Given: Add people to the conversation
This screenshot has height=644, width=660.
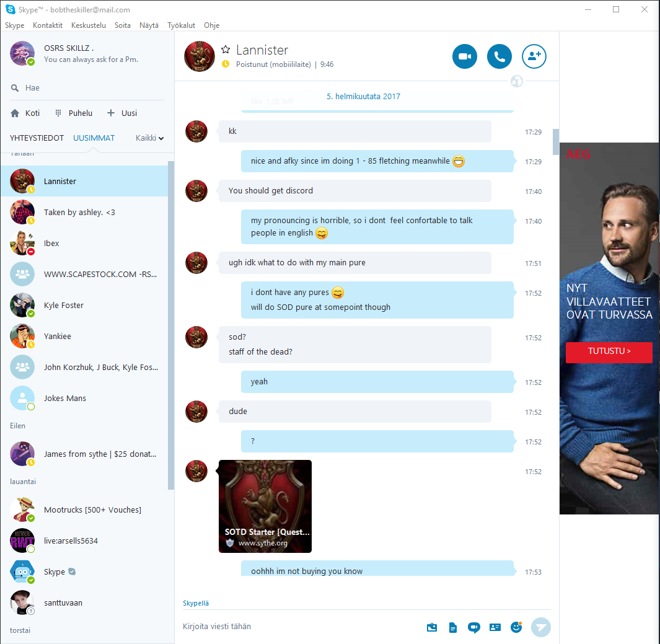Looking at the screenshot, I should click(534, 56).
